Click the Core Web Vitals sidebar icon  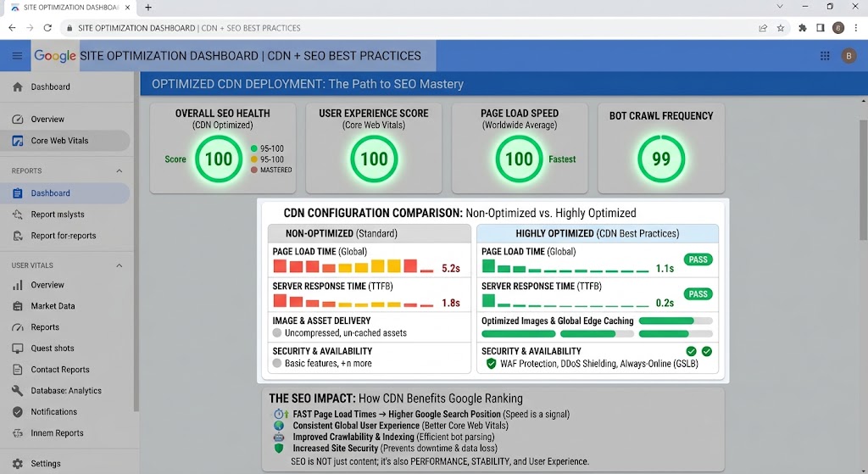(x=18, y=141)
